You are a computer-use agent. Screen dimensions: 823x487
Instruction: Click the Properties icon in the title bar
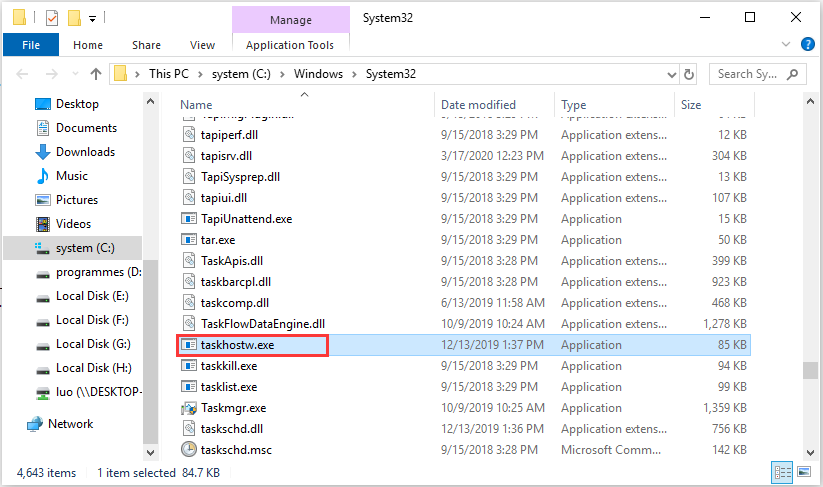pyautogui.click(x=52, y=18)
